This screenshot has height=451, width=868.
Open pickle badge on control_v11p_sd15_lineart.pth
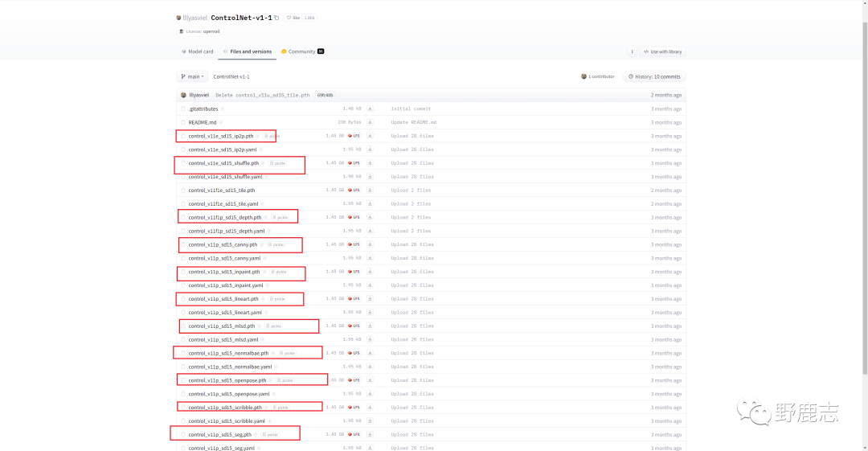(277, 298)
